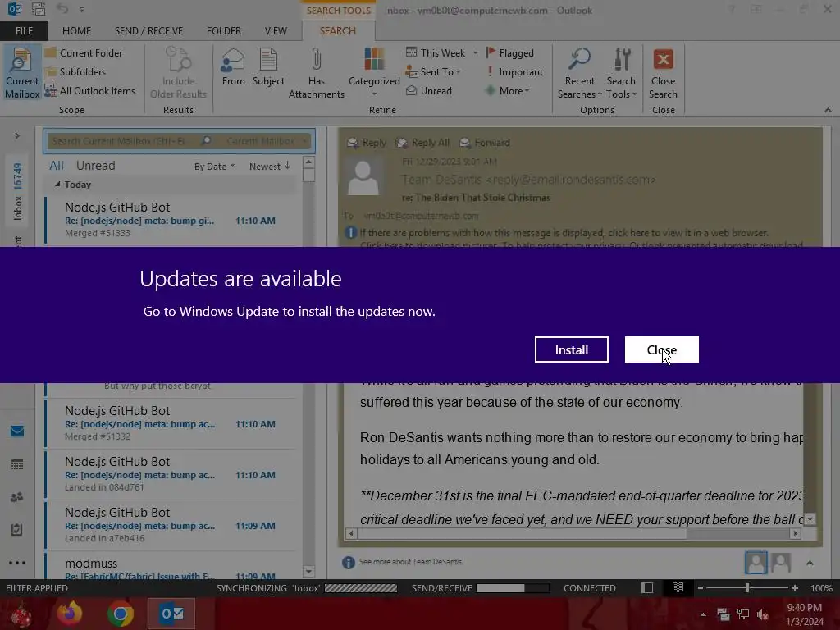Click See more about Team DeSantis

pos(411,561)
